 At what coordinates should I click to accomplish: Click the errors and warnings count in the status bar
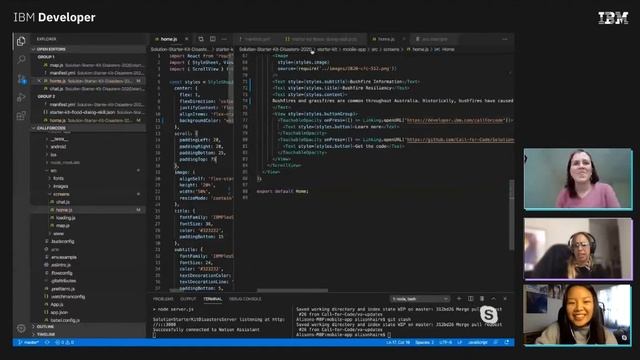(64, 342)
